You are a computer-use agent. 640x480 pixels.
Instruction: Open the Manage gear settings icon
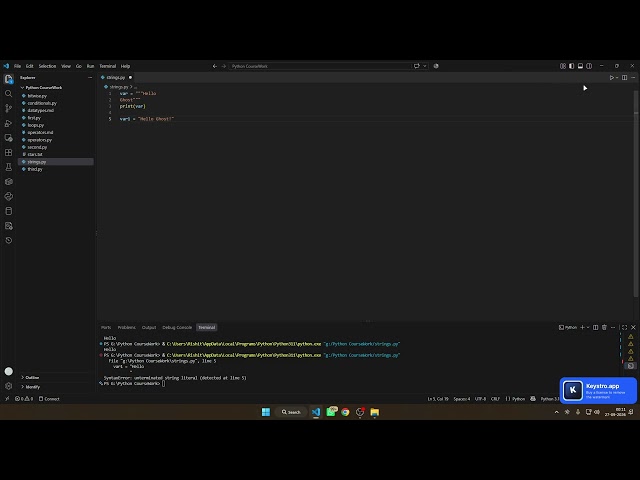9,386
